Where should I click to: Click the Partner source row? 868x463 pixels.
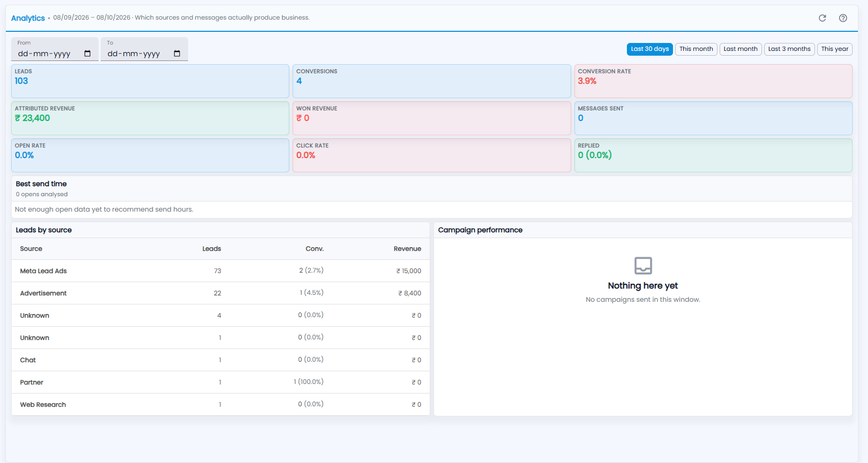[220, 382]
